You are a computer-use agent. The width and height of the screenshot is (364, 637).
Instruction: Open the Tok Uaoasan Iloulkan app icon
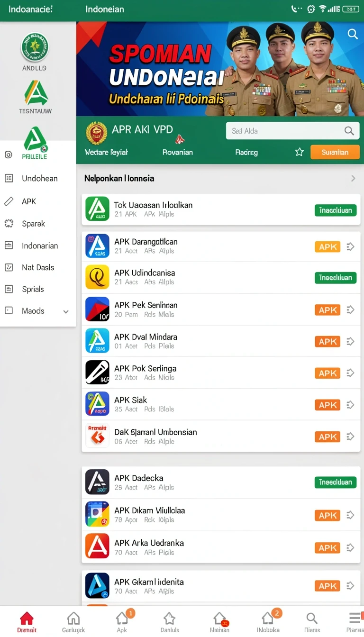[97, 209]
